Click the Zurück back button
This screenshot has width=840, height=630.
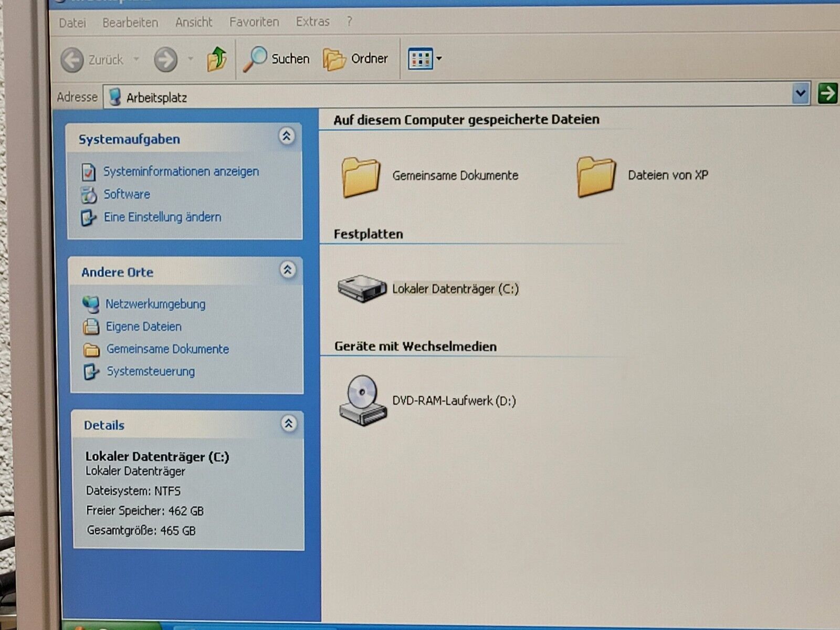point(92,60)
